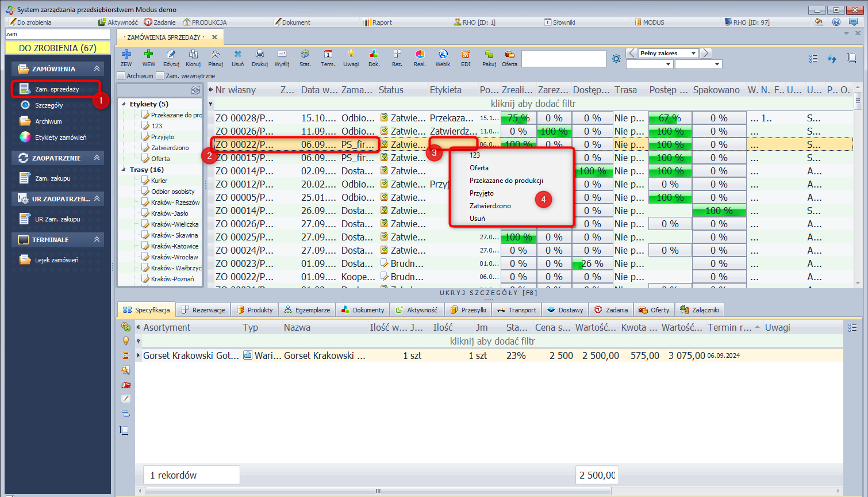Click the 75 % Zrealizowano progress cell
868x497 pixels.
(x=519, y=118)
